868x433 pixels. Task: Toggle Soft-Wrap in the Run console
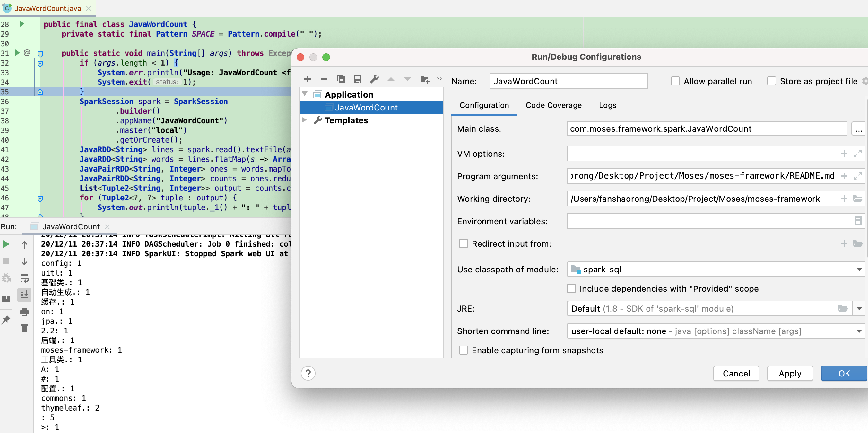[24, 278]
